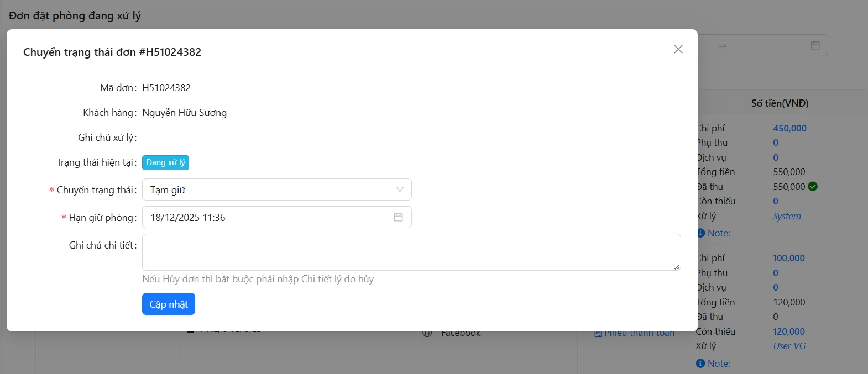Click the second Note info icon
Viewport: 868px width, 374px height.
pos(700,364)
